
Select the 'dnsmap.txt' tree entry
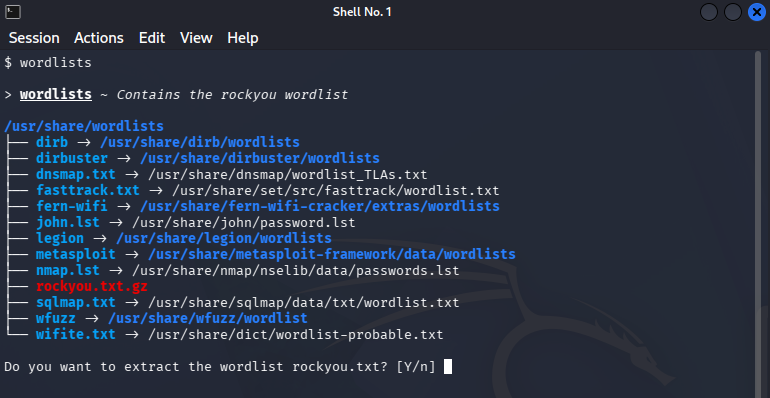(76, 174)
